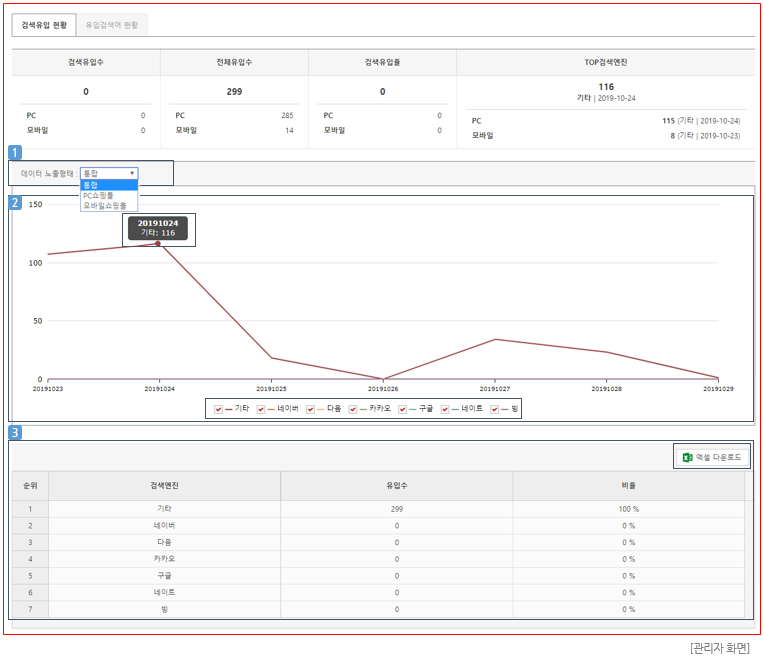764x663 pixels.
Task: Click the 100 % ratio cell
Action: pos(629,509)
